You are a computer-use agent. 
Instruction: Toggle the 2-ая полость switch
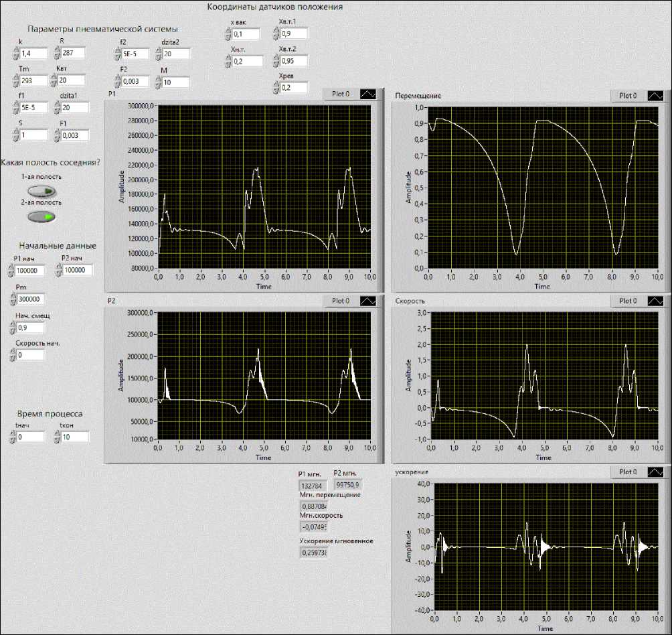[x=41, y=216]
